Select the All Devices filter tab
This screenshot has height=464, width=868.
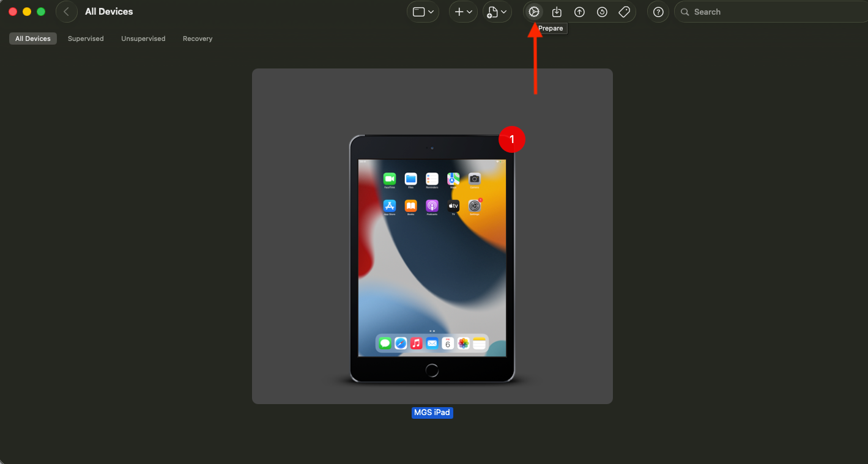click(33, 39)
